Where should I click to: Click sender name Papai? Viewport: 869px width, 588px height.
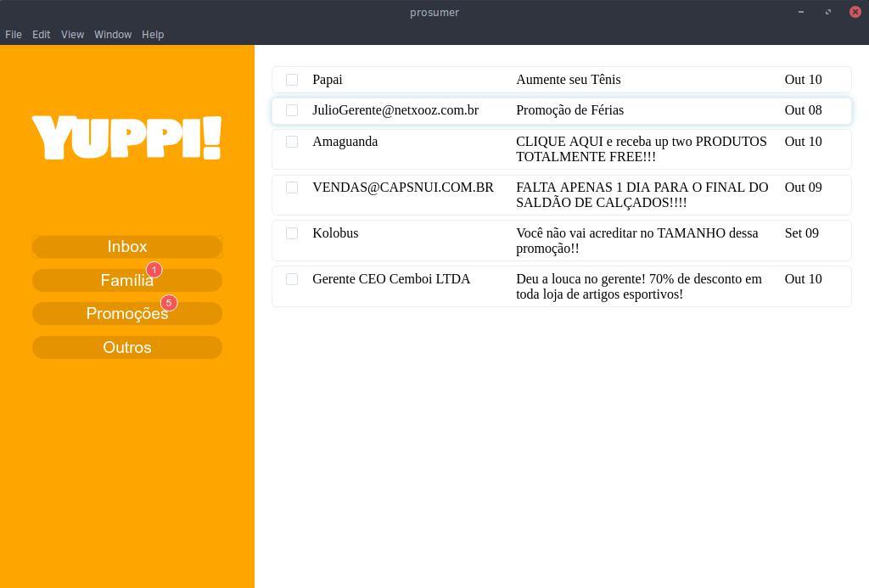point(327,80)
